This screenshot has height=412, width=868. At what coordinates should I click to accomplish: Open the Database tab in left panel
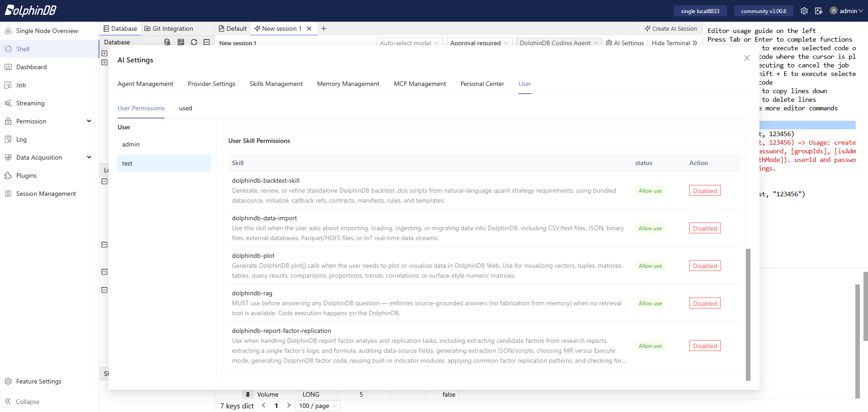120,28
